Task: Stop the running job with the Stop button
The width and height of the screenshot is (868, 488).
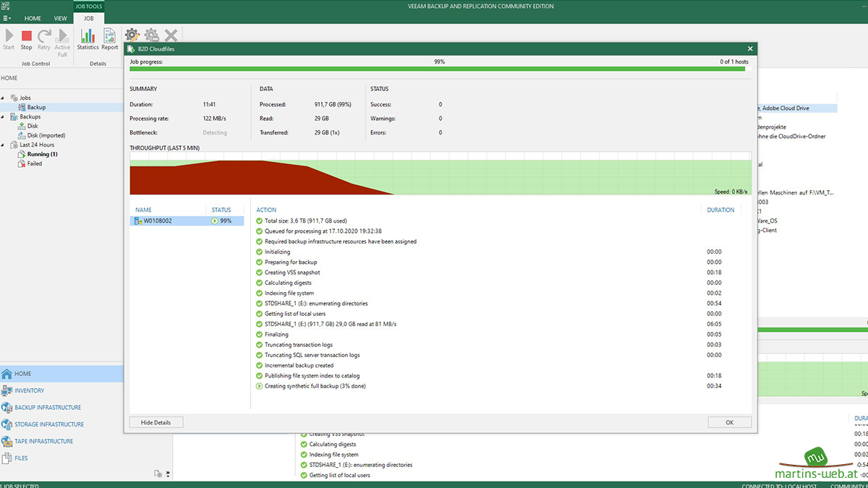Action: point(26,39)
